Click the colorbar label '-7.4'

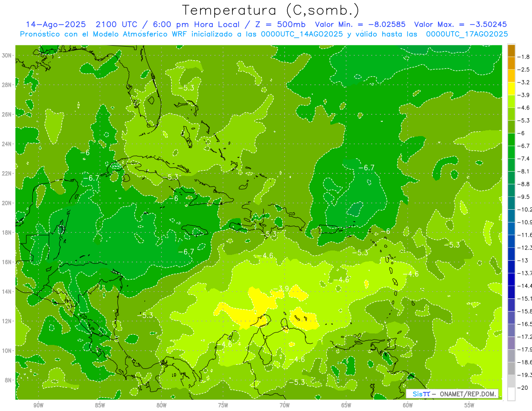[x=524, y=159]
